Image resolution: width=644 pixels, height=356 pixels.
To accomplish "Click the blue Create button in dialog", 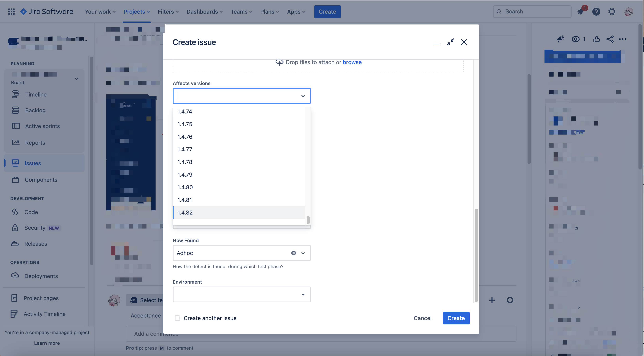I will point(456,318).
